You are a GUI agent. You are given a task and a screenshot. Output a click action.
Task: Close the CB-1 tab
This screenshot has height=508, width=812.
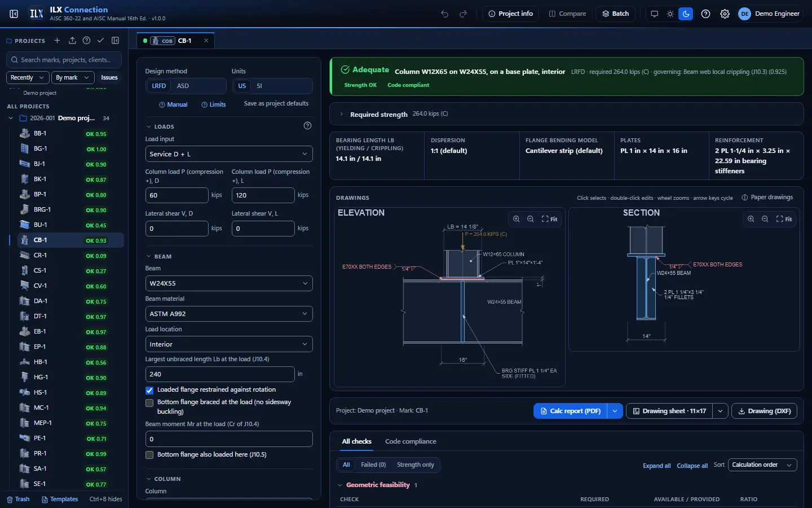click(x=206, y=41)
